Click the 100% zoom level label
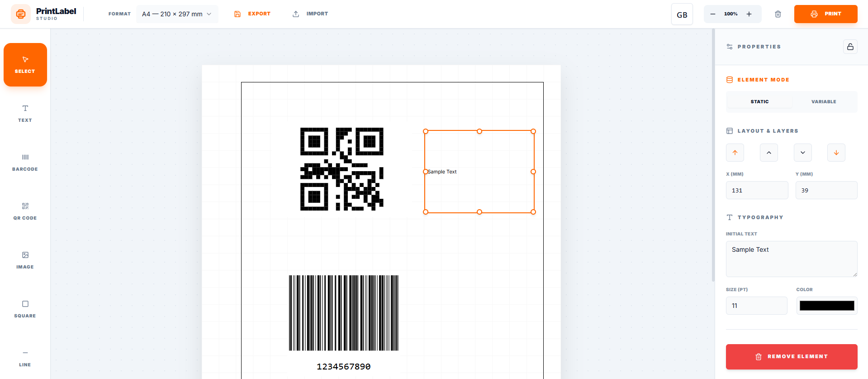Viewport: 868px width, 379px height. [x=731, y=14]
